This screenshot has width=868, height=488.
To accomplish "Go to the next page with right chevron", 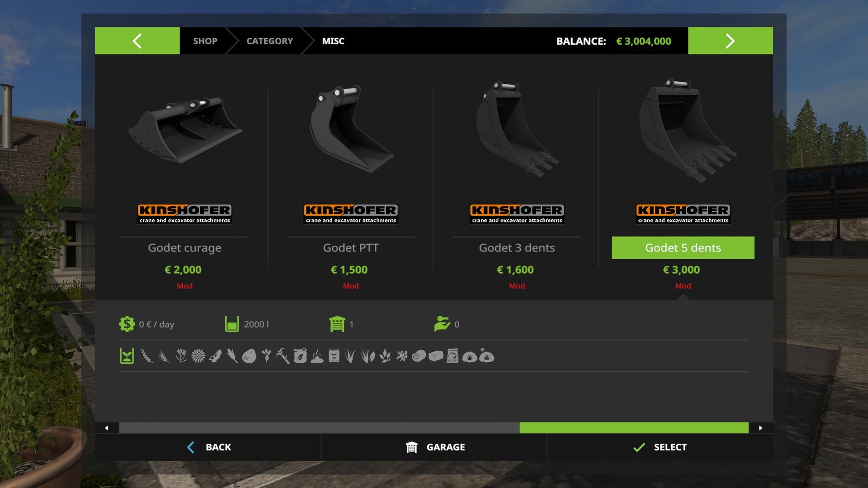I will click(x=730, y=41).
